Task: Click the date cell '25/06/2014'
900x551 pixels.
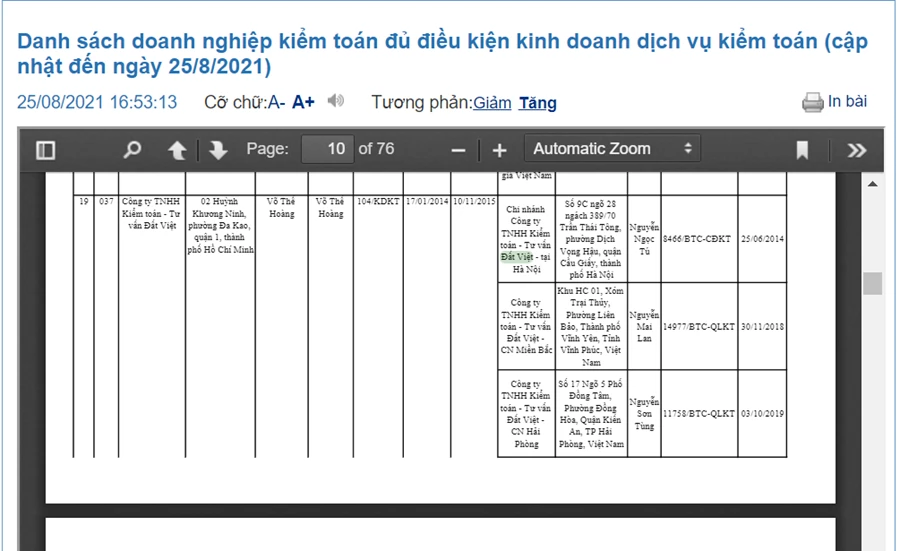Action: point(762,239)
